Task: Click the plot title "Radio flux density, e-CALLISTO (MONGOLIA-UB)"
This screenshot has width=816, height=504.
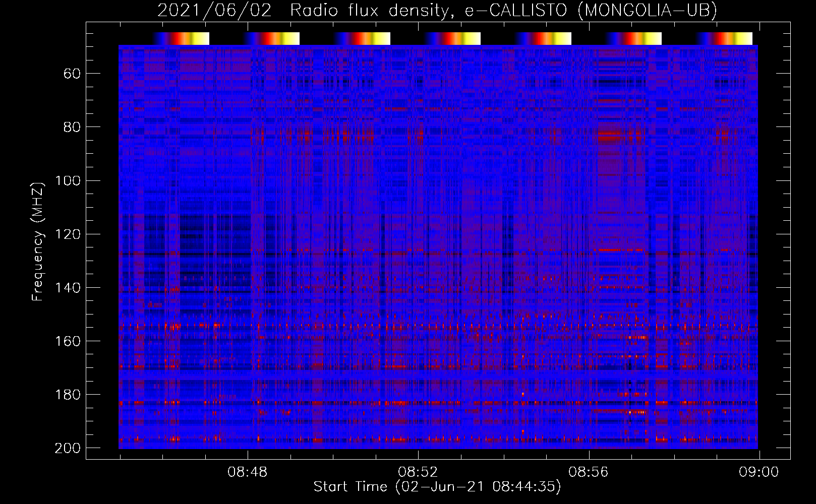Action: point(503,10)
